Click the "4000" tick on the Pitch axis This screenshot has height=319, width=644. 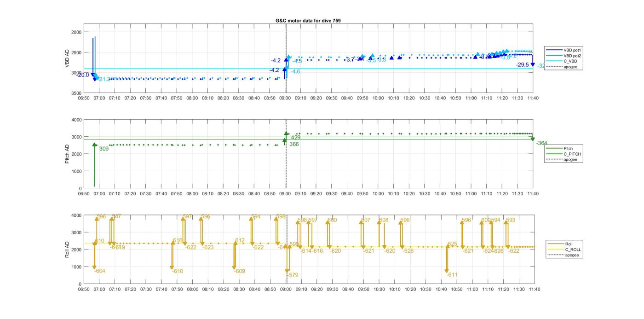click(x=76, y=120)
